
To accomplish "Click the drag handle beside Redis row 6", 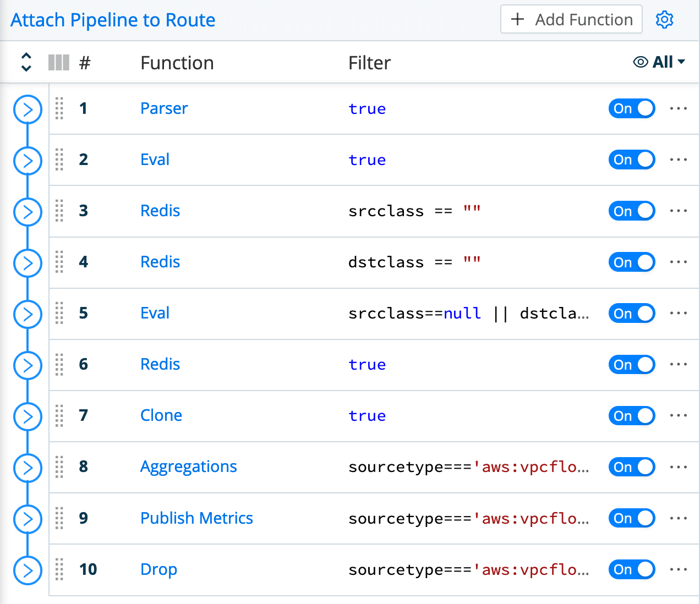I will pos(59,365).
